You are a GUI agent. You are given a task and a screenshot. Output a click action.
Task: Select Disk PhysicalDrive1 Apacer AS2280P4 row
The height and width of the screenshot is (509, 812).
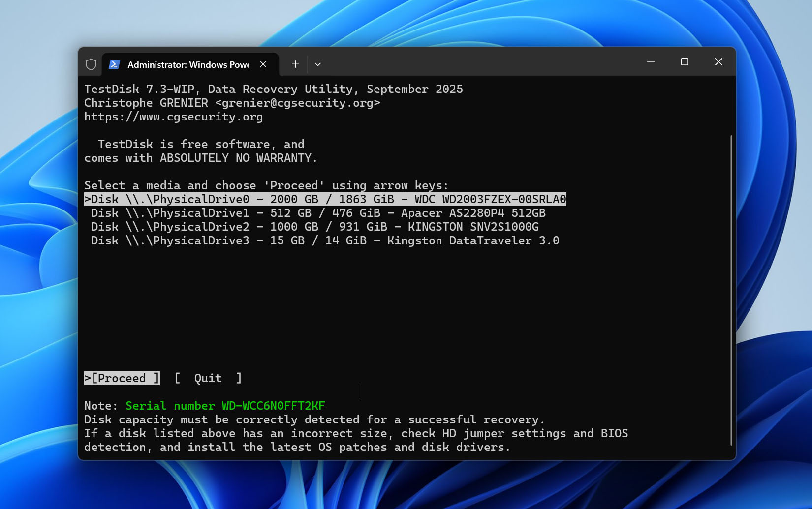pos(318,213)
